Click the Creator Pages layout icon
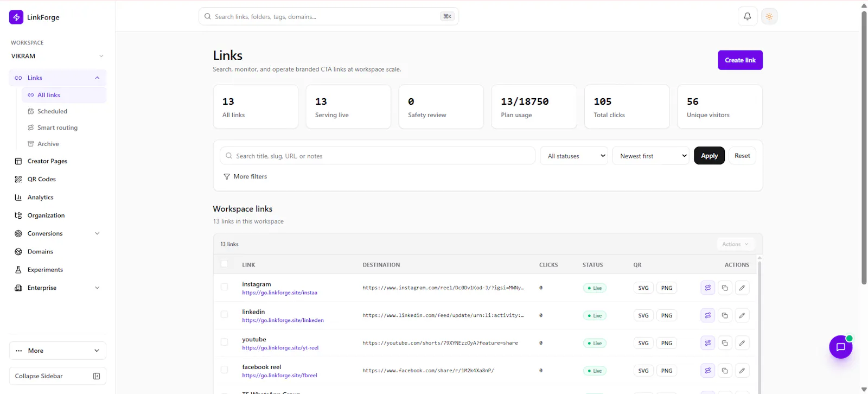Screen dimensions: 868x394 pyautogui.click(x=18, y=161)
